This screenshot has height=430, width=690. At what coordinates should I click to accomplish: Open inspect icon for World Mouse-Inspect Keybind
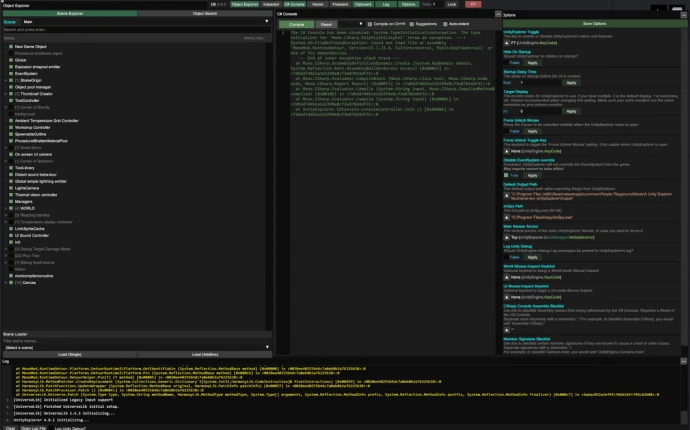pos(506,277)
